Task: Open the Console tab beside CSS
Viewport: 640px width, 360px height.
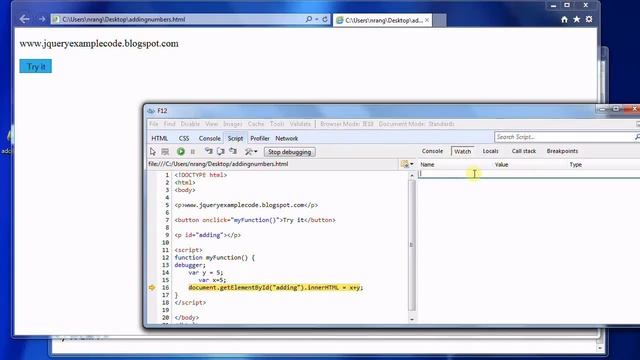Action: [209, 138]
